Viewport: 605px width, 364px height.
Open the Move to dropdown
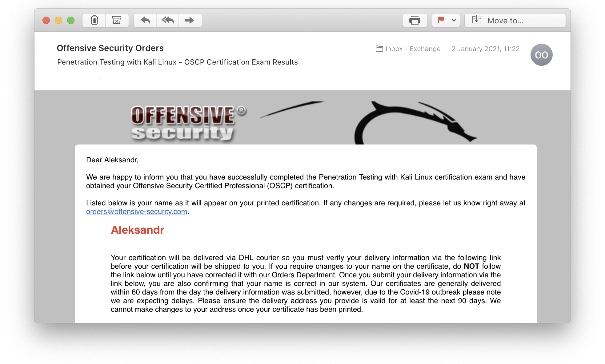[x=515, y=20]
